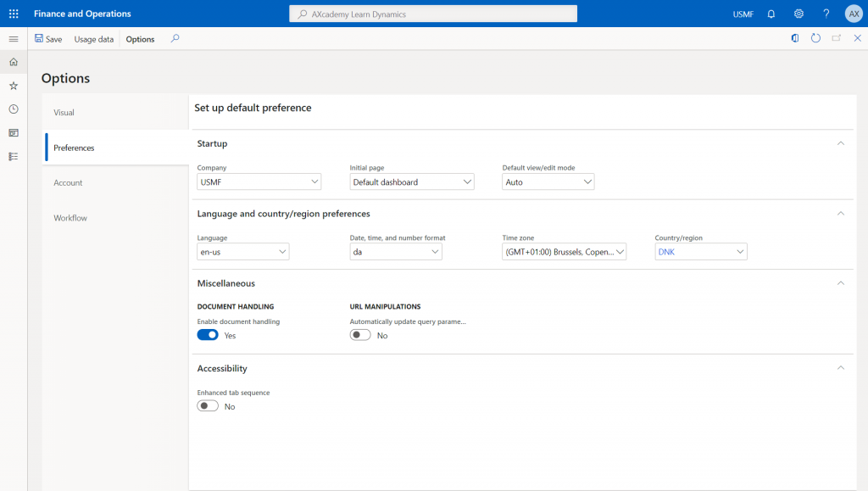Image resolution: width=868 pixels, height=491 pixels.
Task: Click the Save button label
Action: pyautogui.click(x=53, y=39)
